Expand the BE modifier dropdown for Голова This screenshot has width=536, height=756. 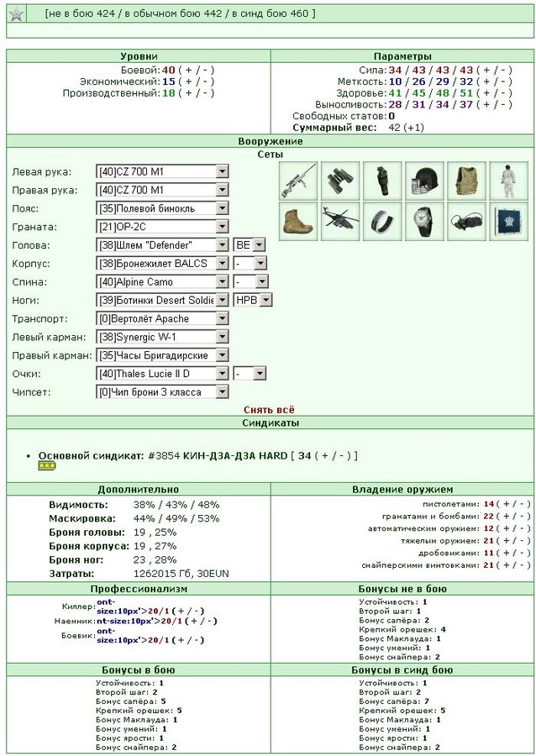[250, 245]
